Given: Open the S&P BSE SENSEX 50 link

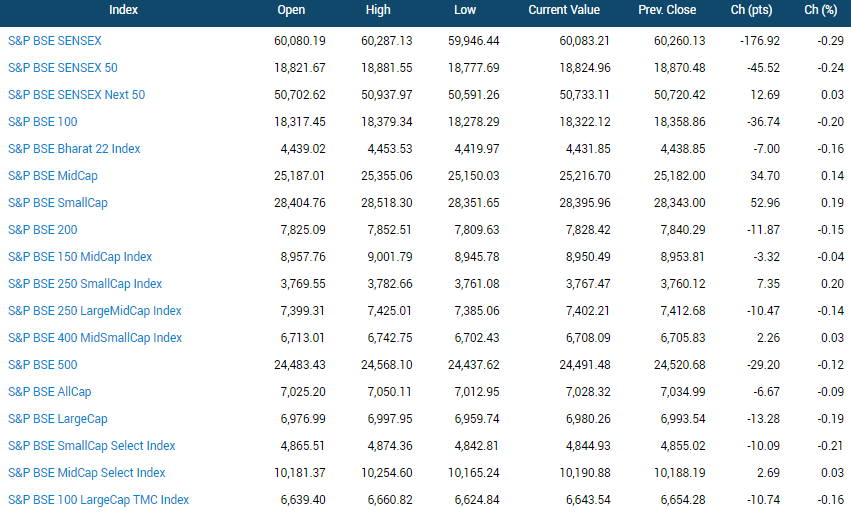Looking at the screenshot, I should click(63, 68).
